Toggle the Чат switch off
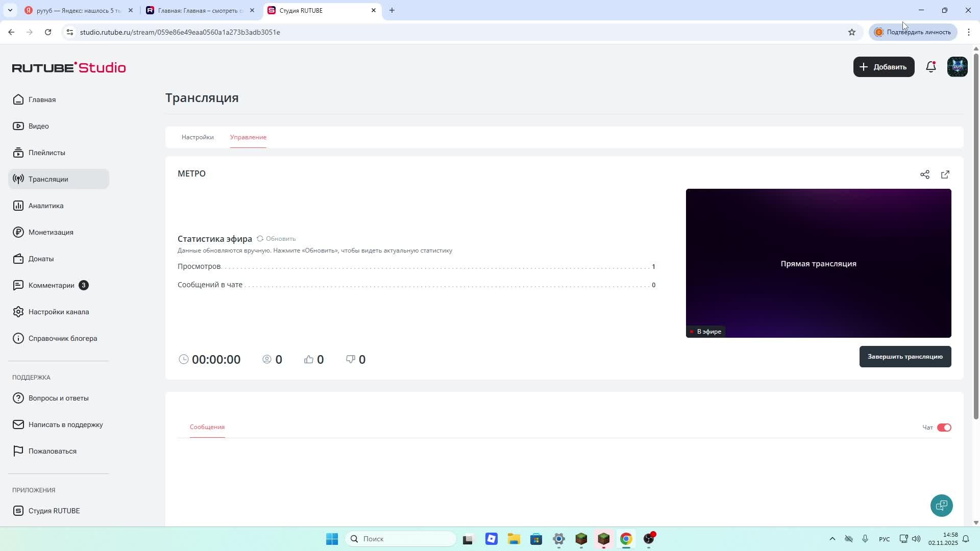Viewport: 980px width, 551px height. pyautogui.click(x=944, y=428)
